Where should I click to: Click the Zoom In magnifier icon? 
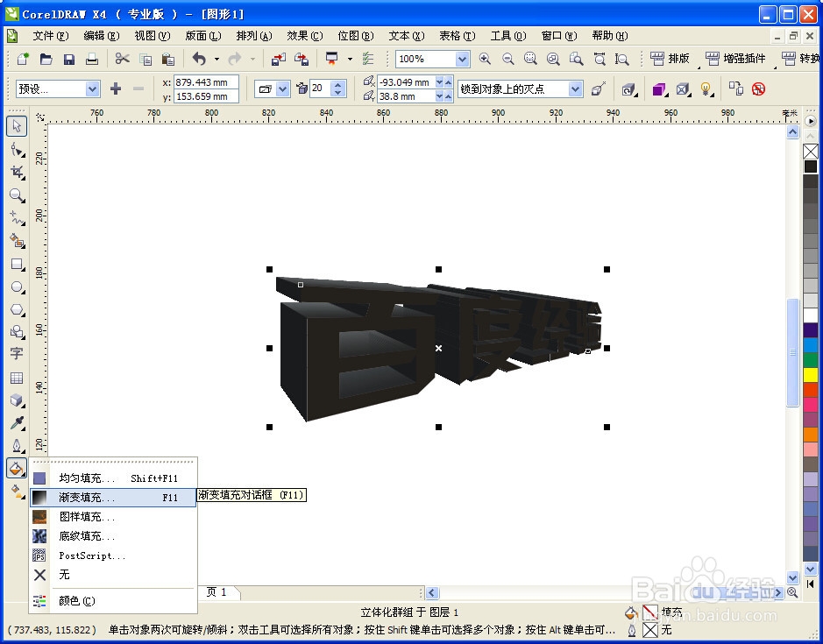[485, 59]
